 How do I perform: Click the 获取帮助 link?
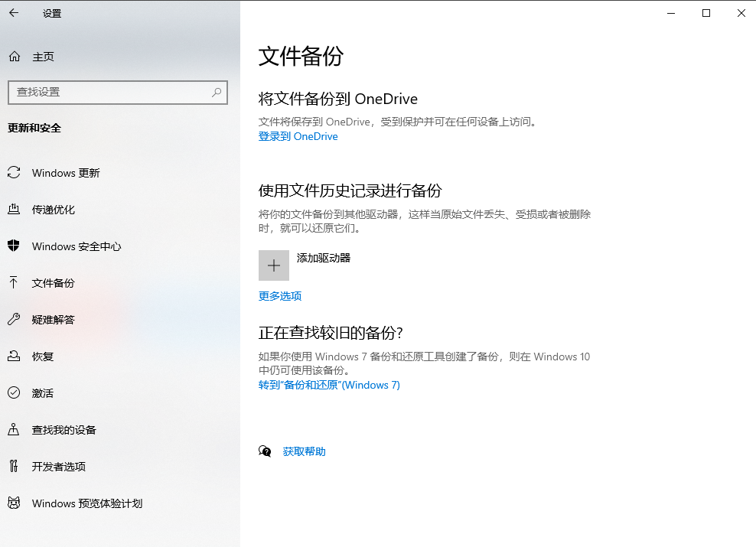pos(304,451)
